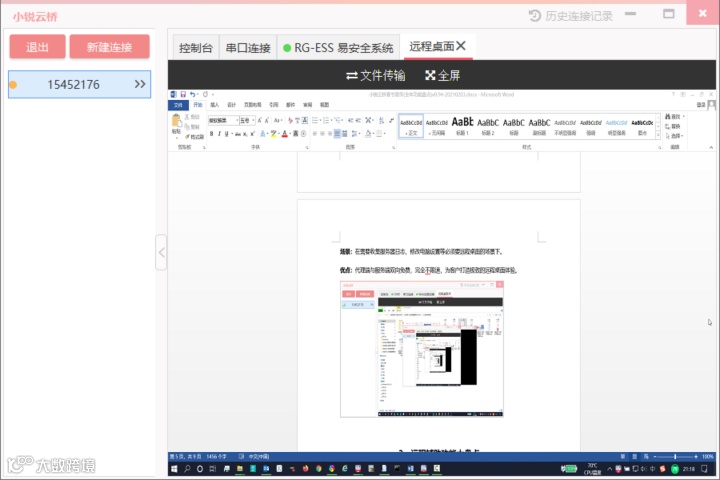Apply the 标题 2 style
Screen dimensions: 720x480
coord(488,126)
